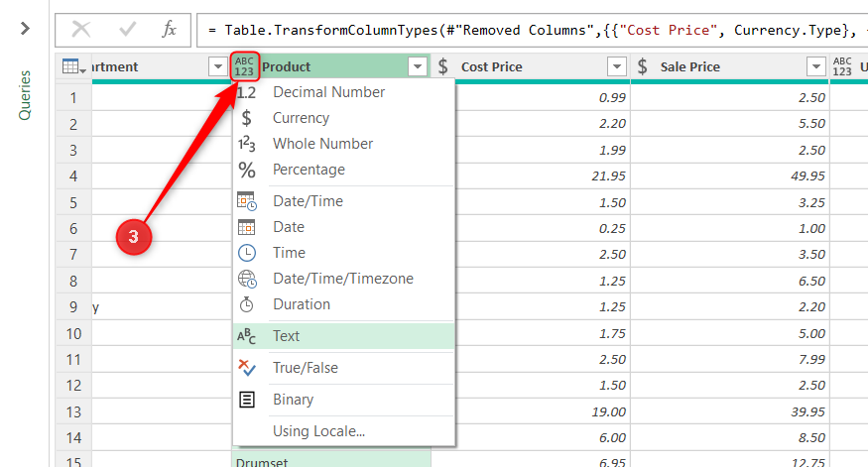Select row number 9
The width and height of the screenshot is (868, 467).
[x=73, y=307]
